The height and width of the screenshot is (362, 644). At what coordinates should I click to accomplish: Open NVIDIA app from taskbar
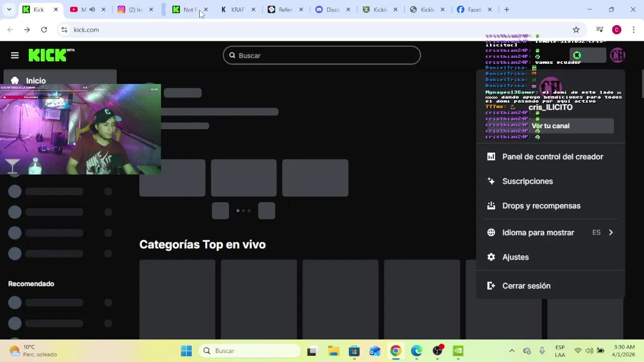click(x=458, y=351)
